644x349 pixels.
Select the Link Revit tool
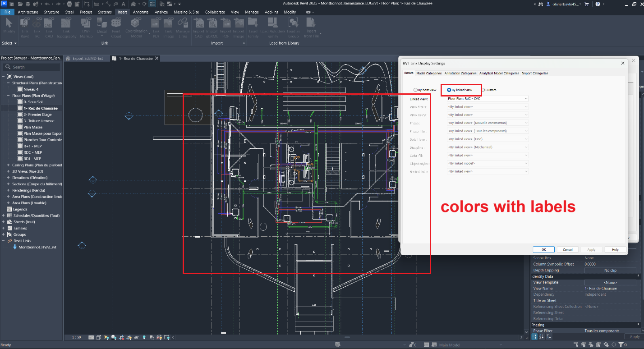25,26
